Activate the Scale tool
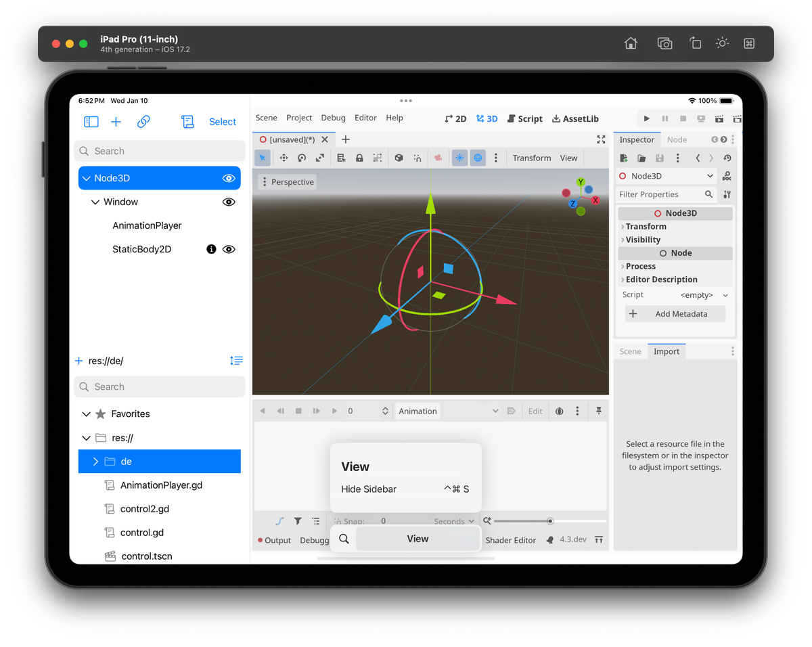 tap(319, 157)
